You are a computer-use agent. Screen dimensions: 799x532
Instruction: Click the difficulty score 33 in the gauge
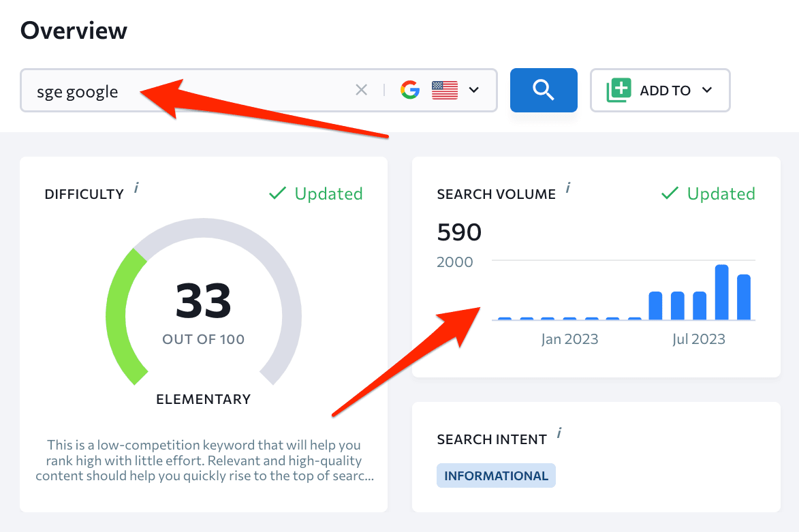203,301
